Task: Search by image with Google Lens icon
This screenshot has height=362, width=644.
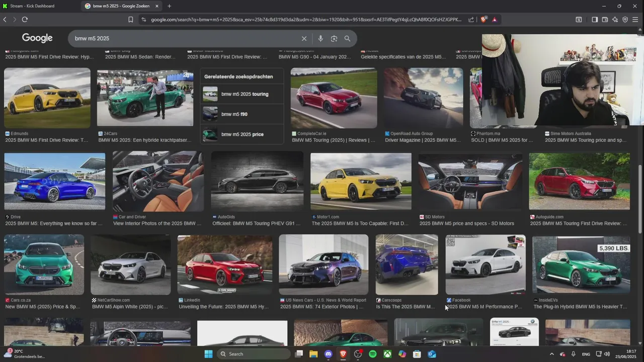Action: (x=334, y=39)
